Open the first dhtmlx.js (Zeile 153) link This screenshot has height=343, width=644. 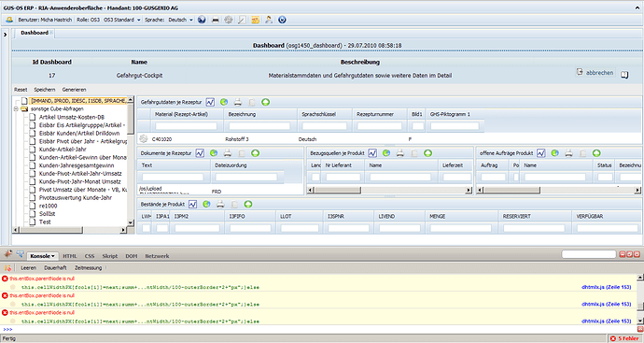[607, 287]
